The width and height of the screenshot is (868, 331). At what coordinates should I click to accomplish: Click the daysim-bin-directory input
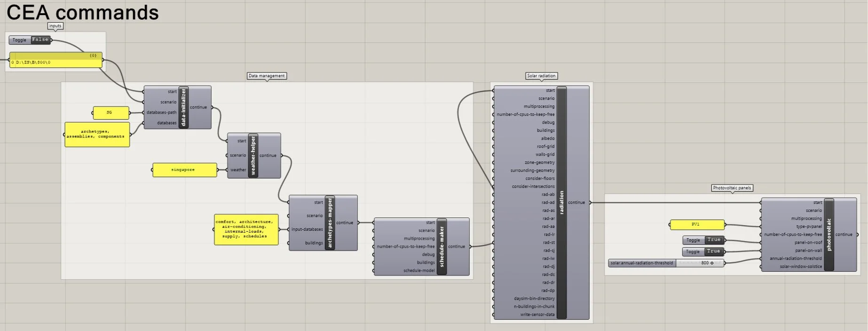(x=534, y=299)
